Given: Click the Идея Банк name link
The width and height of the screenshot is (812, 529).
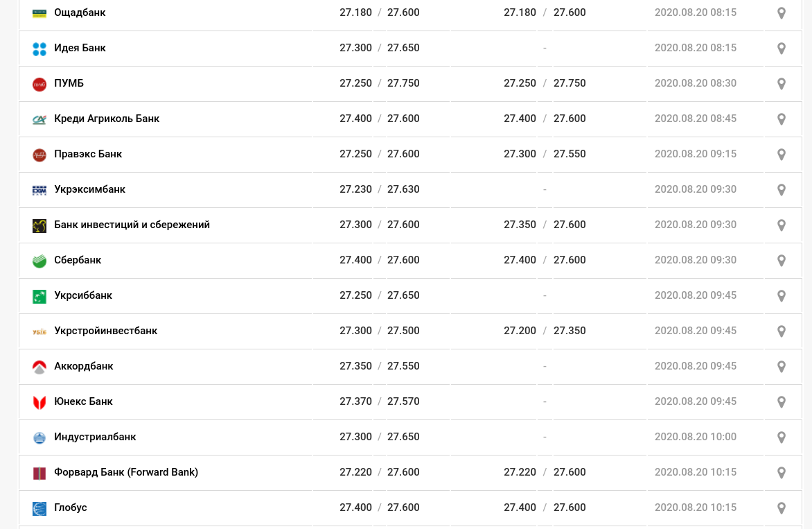Looking at the screenshot, I should tap(80, 48).
